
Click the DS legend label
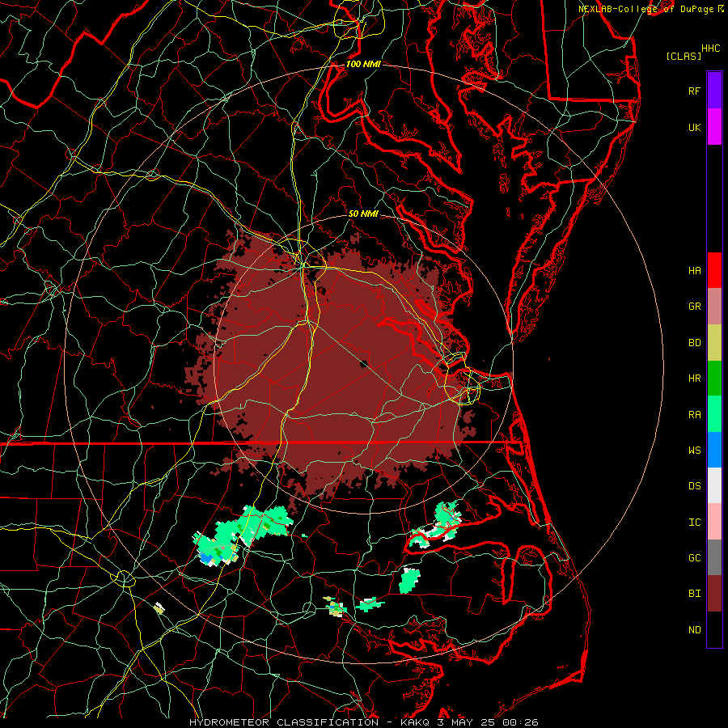click(694, 486)
